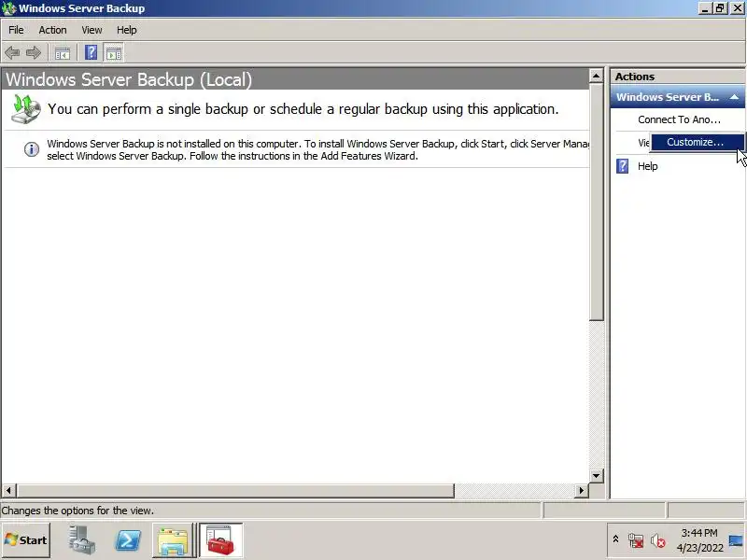The image size is (747, 560).
Task: Open Server Manager from the taskbar
Action: point(80,540)
